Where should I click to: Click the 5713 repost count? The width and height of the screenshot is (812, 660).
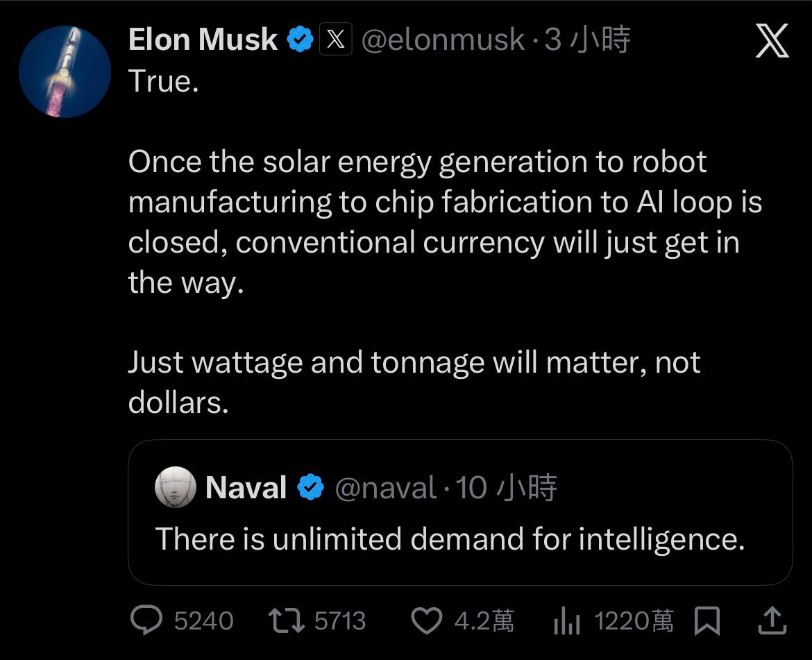click(340, 620)
